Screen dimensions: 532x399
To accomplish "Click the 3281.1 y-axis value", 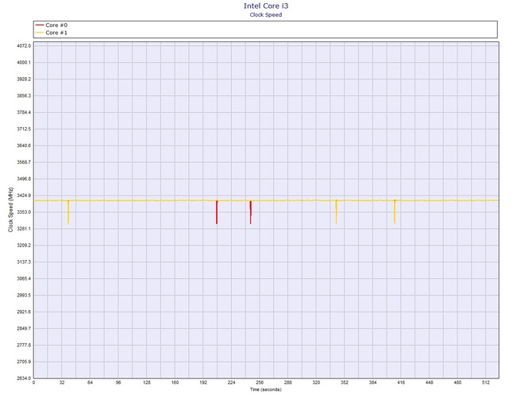I will [x=24, y=229].
